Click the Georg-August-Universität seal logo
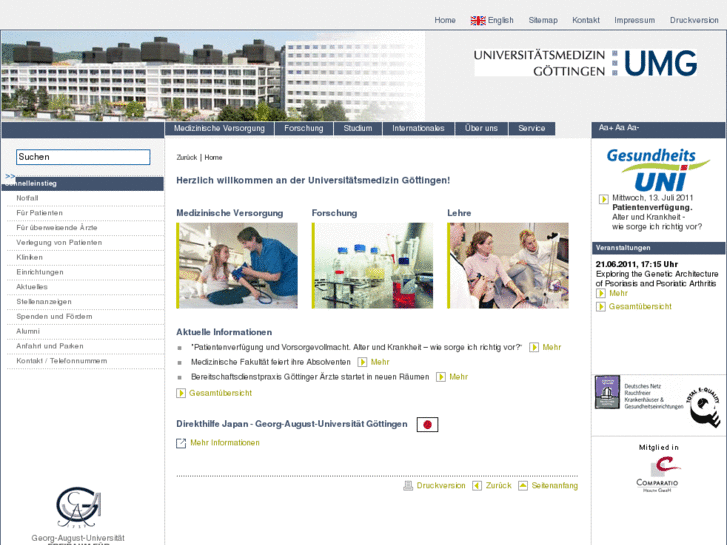This screenshot has height=545, width=727. coord(78,507)
